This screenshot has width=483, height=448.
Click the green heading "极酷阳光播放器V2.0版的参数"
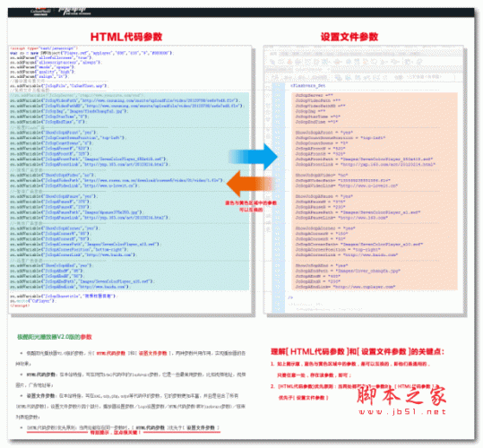[55, 337]
